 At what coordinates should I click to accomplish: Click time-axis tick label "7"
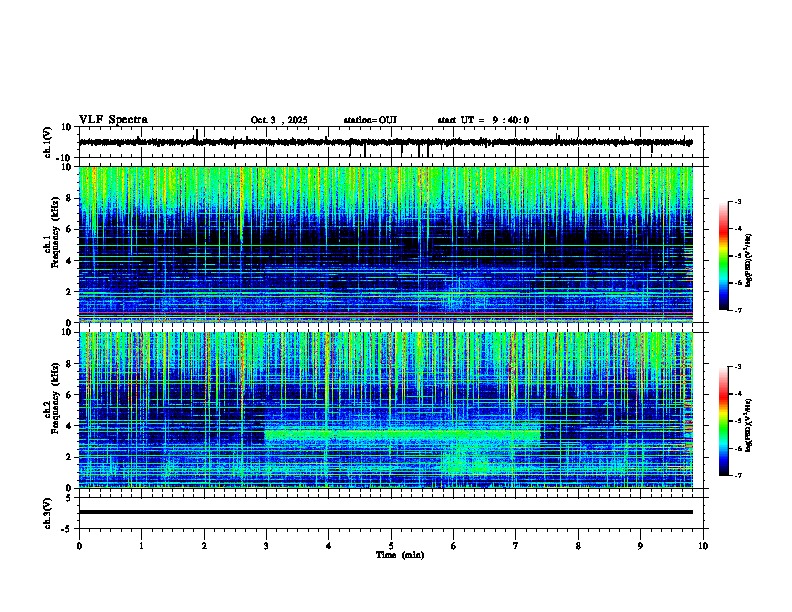click(x=516, y=546)
